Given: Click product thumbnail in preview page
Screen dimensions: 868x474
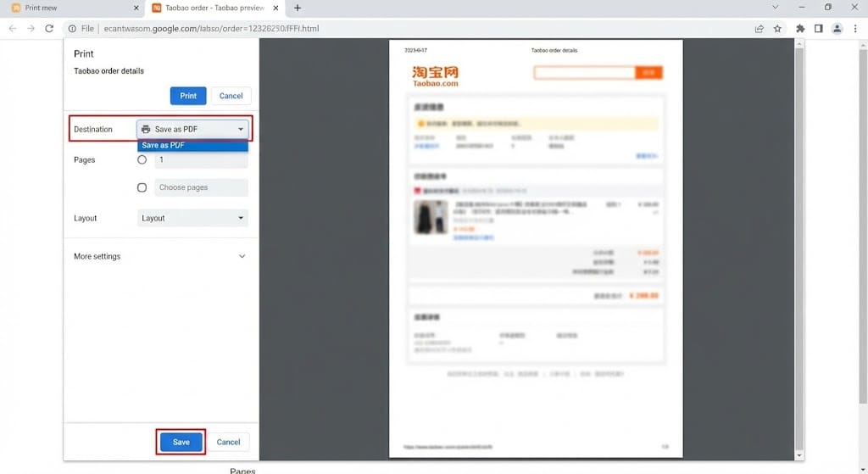Looking at the screenshot, I should [431, 217].
